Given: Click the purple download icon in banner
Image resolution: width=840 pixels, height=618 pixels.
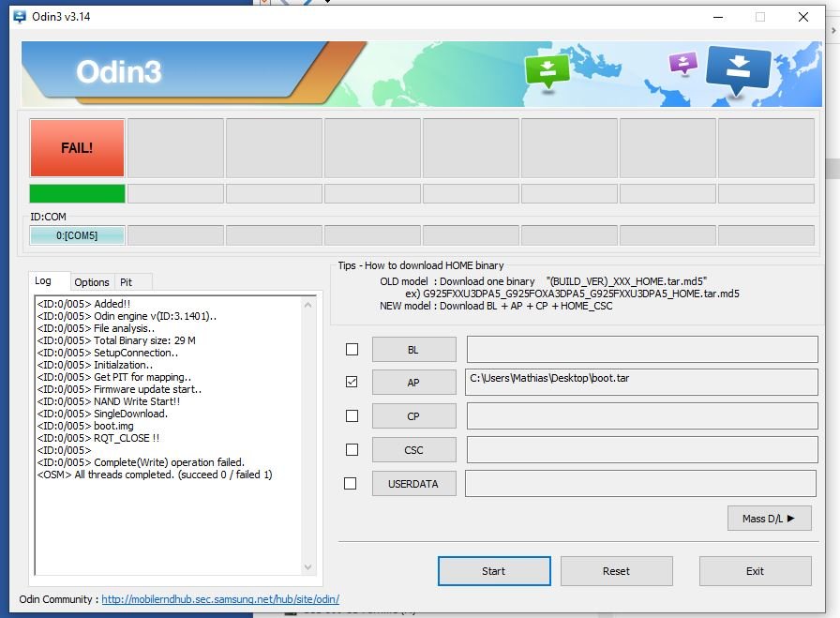Looking at the screenshot, I should click(x=683, y=63).
